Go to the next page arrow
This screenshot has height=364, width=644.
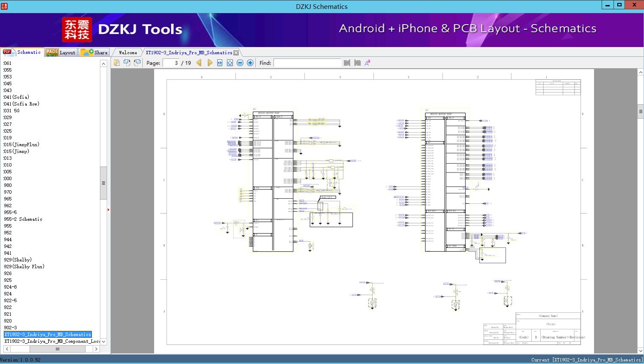[210, 63]
